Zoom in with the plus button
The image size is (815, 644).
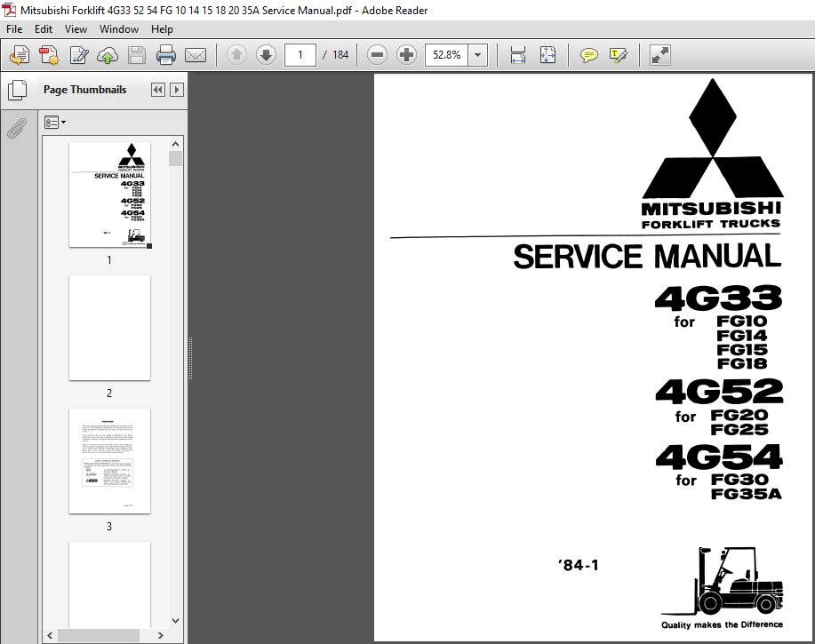coord(406,55)
